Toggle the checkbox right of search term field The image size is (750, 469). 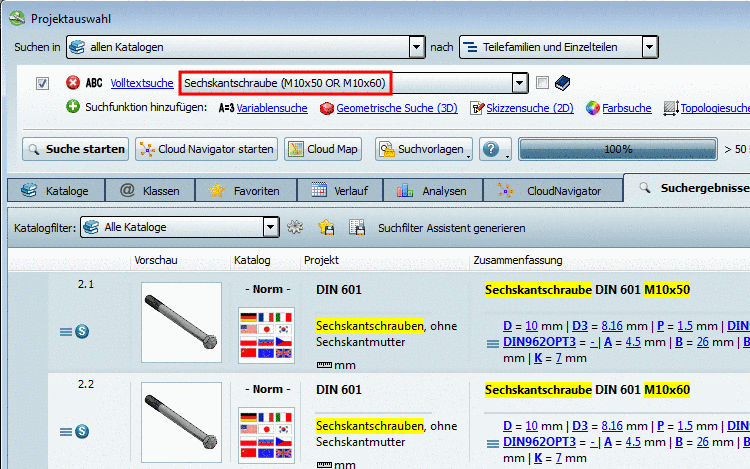pos(542,82)
